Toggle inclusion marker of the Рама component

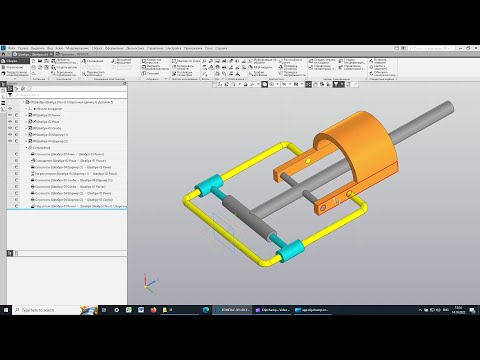tap(16, 122)
